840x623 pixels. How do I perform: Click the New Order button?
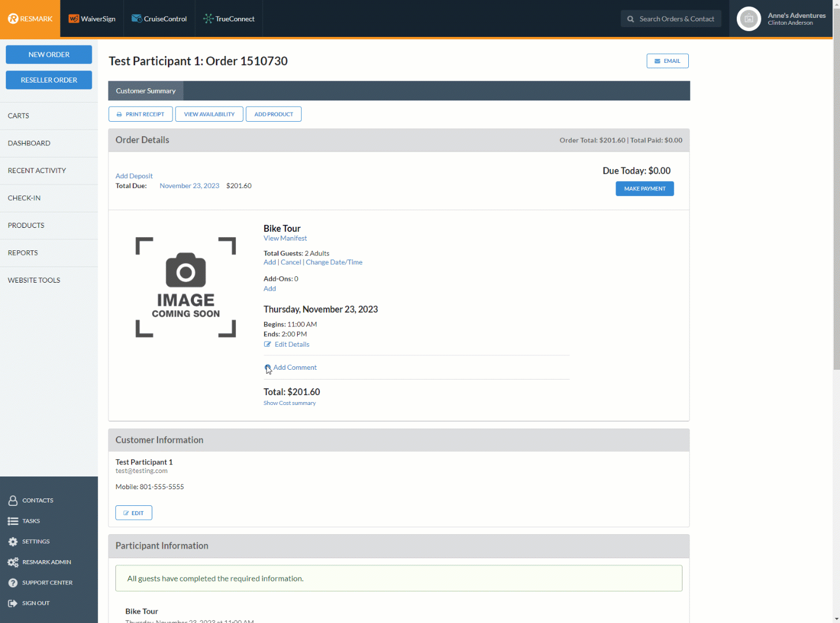pos(49,54)
